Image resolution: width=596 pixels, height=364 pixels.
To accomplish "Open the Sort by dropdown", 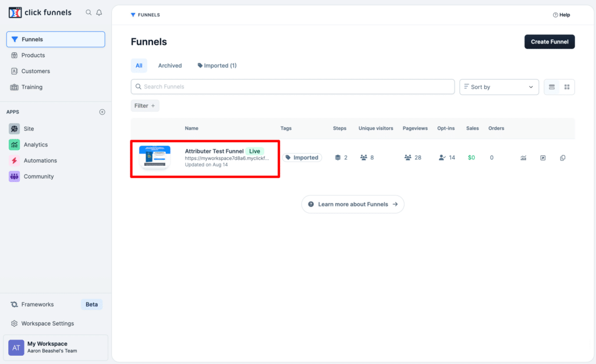I will point(499,87).
